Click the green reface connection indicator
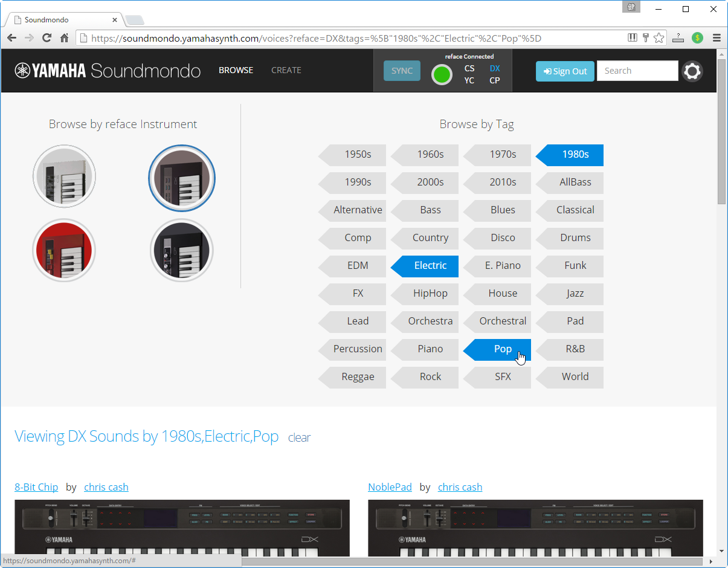Viewport: 728px width, 568px height. click(442, 74)
